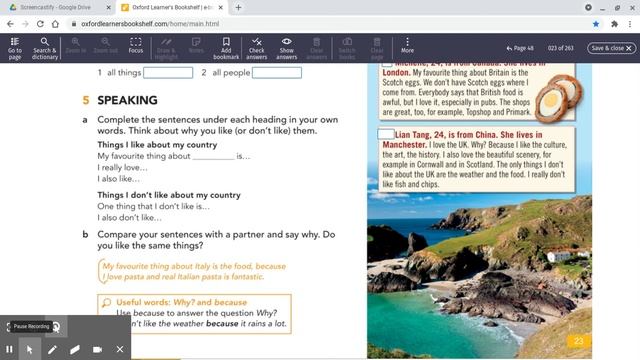Go forward in browser history
This screenshot has height=360, width=640.
pyautogui.click(x=25, y=24)
